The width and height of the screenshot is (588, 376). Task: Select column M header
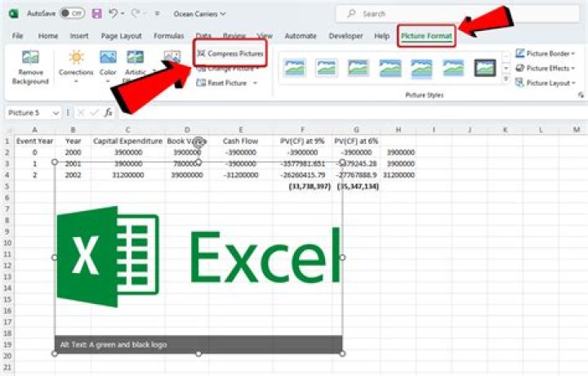[x=577, y=130]
